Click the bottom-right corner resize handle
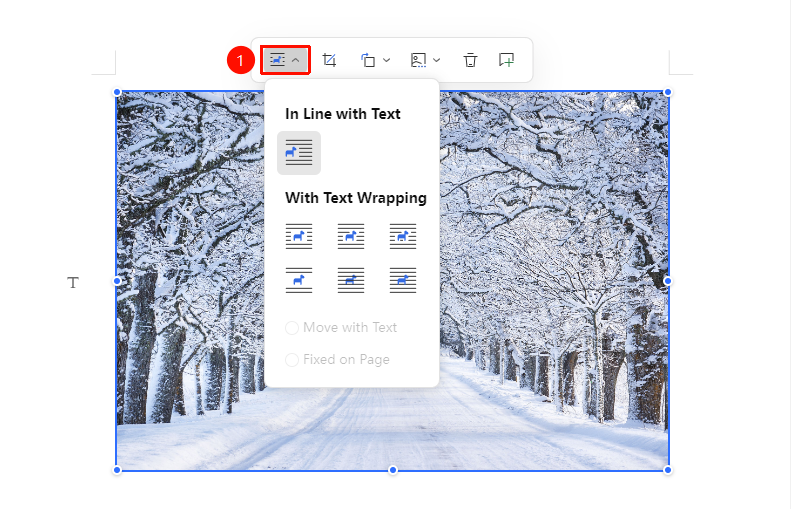This screenshot has width=791, height=509. (x=668, y=470)
